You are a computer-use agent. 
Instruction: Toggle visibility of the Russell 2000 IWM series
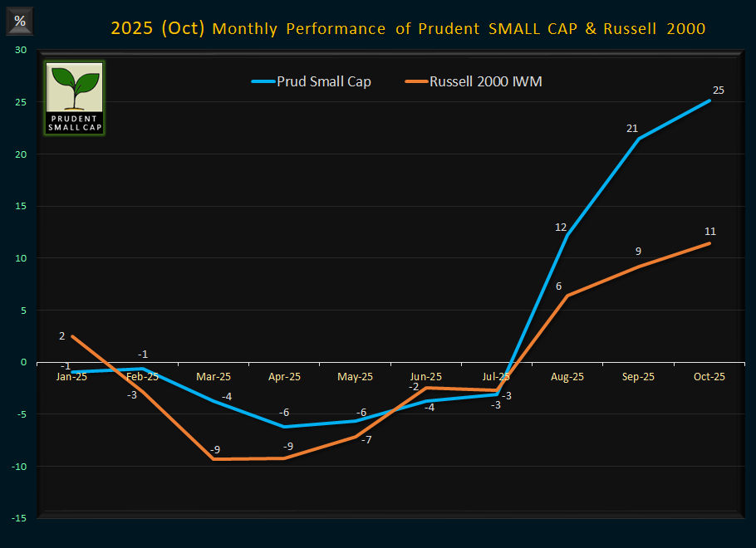tap(486, 81)
